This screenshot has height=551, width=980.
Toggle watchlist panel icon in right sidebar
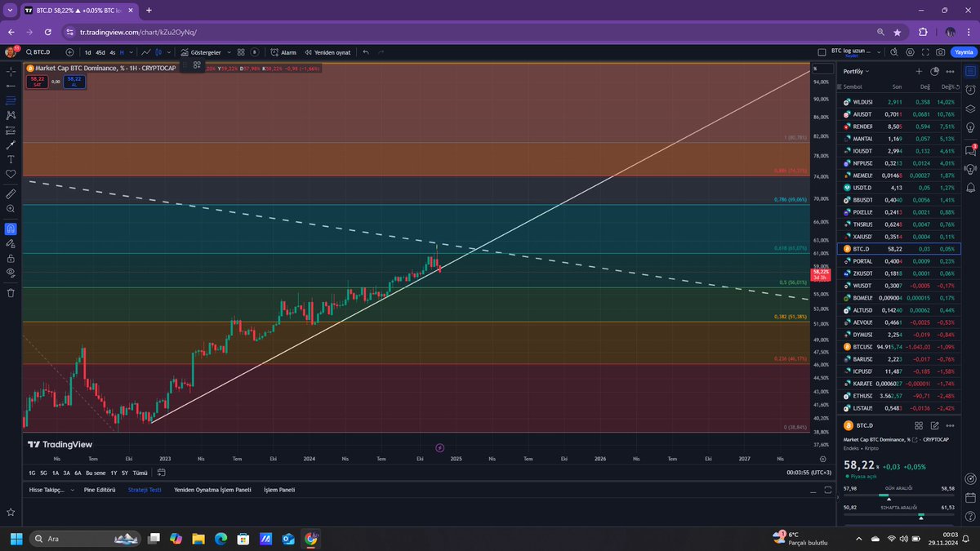(x=970, y=71)
